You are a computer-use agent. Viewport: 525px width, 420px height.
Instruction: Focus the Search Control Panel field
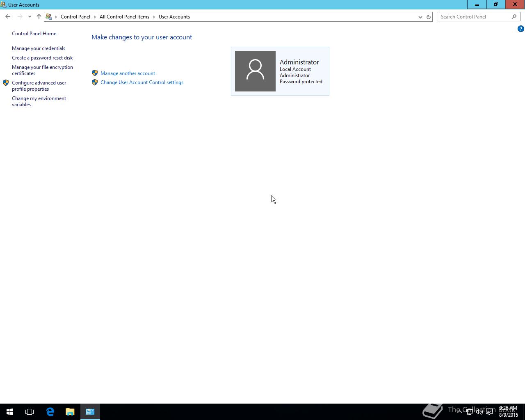[474, 17]
